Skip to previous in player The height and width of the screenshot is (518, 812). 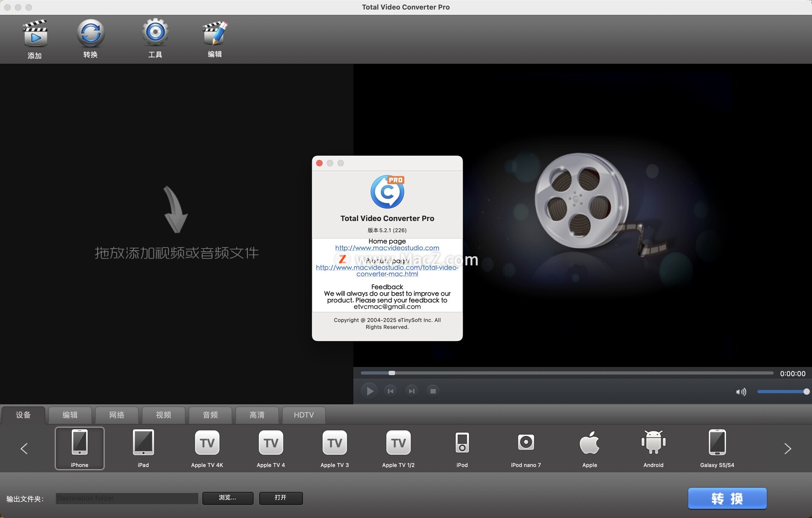point(390,391)
